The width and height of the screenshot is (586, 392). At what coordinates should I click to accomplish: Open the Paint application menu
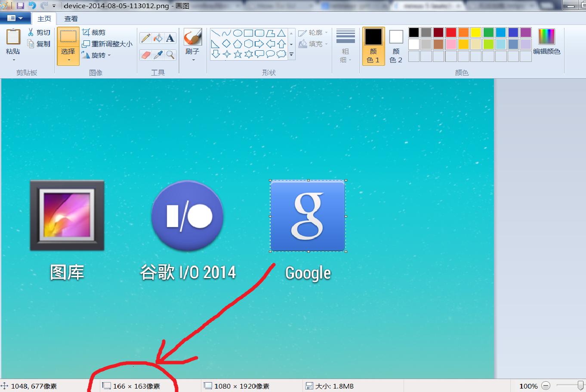point(15,18)
